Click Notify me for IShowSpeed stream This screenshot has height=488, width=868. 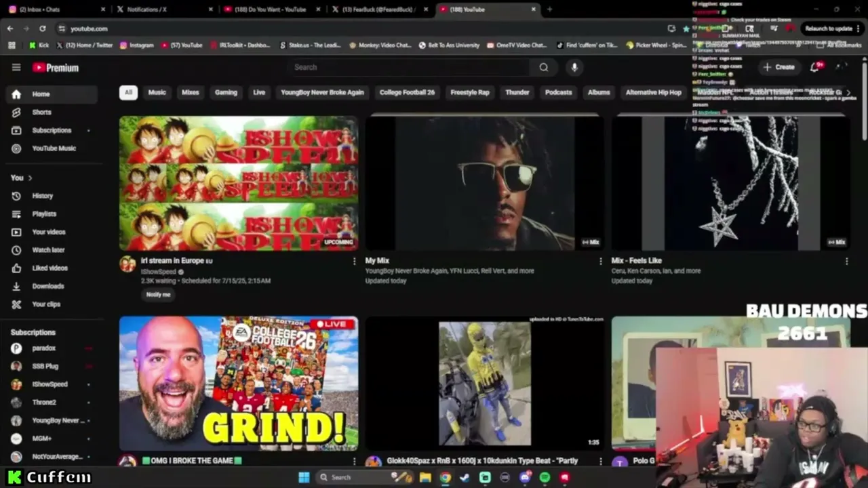(x=158, y=295)
